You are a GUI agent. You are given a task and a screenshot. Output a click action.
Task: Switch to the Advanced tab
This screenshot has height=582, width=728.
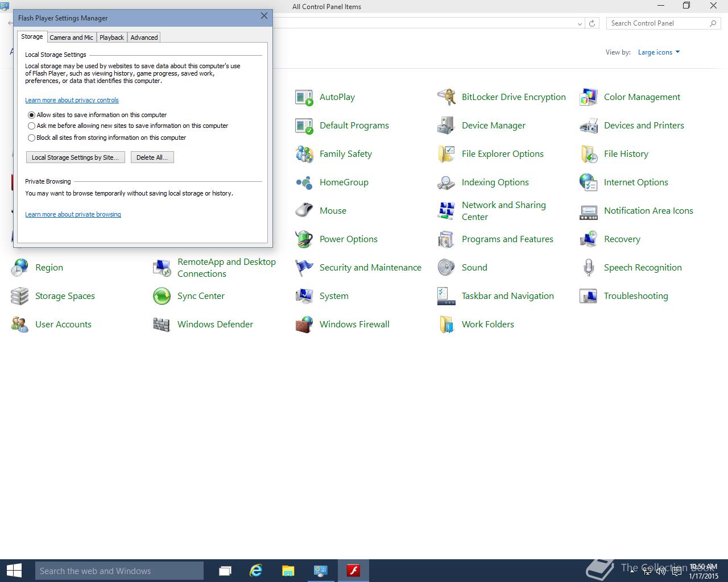pos(144,38)
